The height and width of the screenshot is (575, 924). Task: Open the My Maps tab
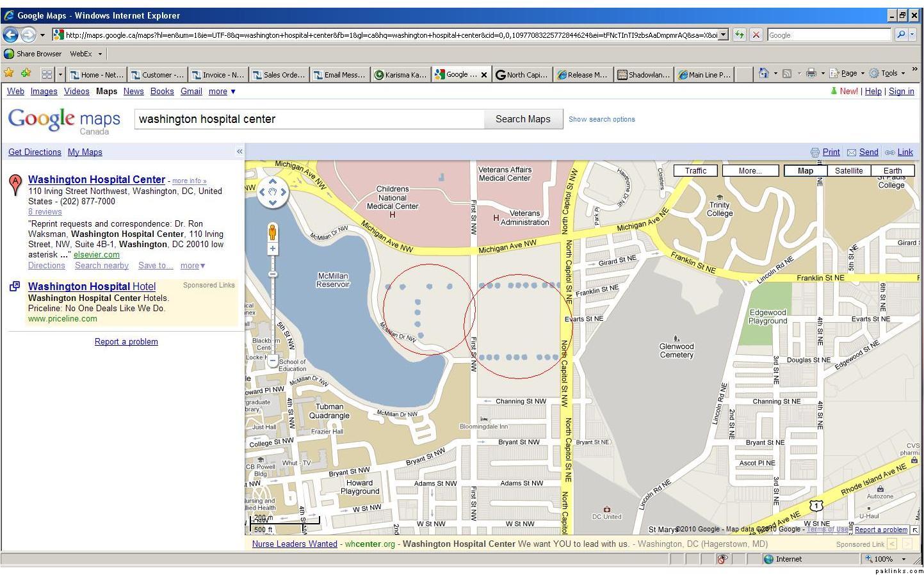pos(85,152)
